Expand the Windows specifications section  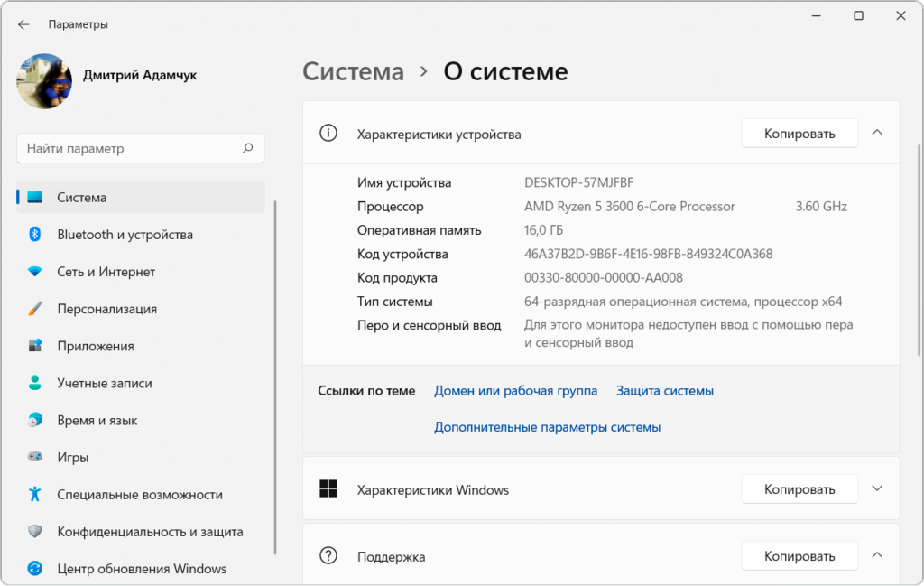(x=876, y=488)
